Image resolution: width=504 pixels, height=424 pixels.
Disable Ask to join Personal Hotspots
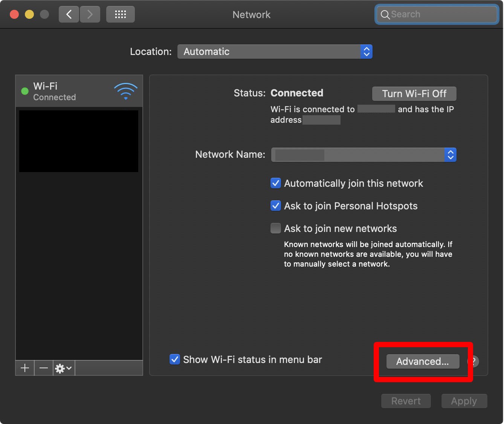276,206
